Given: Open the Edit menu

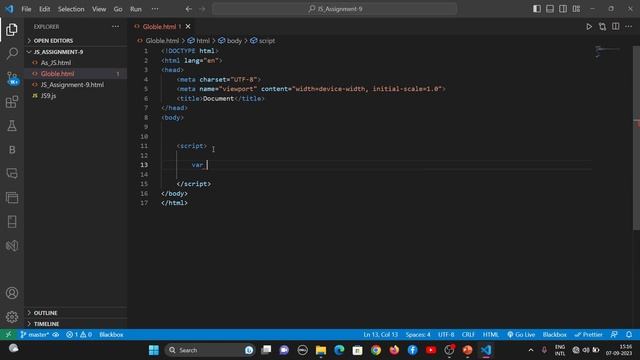Looking at the screenshot, I should pyautogui.click(x=44, y=9).
